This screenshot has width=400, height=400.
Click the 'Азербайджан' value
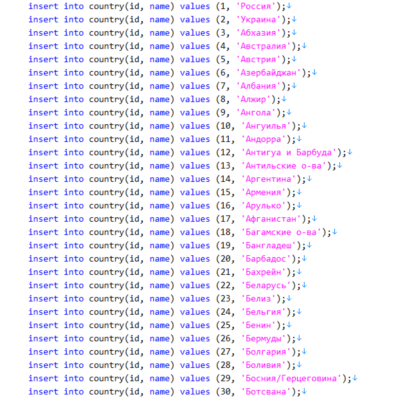[x=268, y=73]
